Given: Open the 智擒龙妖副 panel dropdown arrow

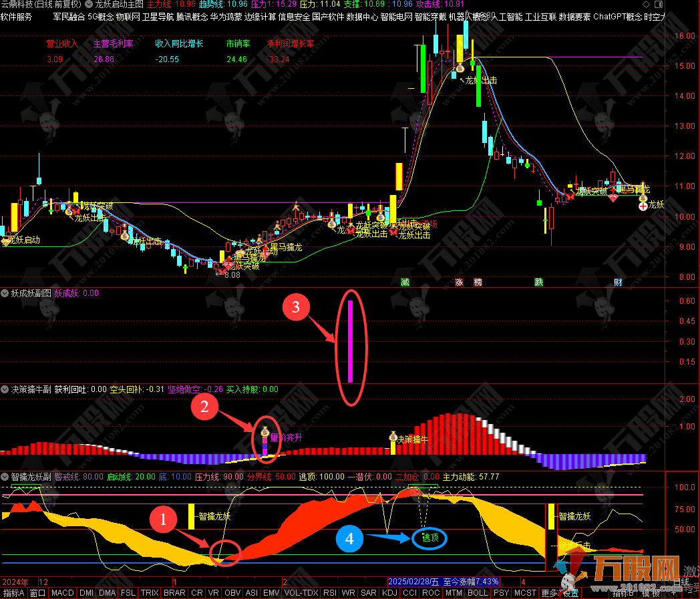Looking at the screenshot, I should point(5,477).
